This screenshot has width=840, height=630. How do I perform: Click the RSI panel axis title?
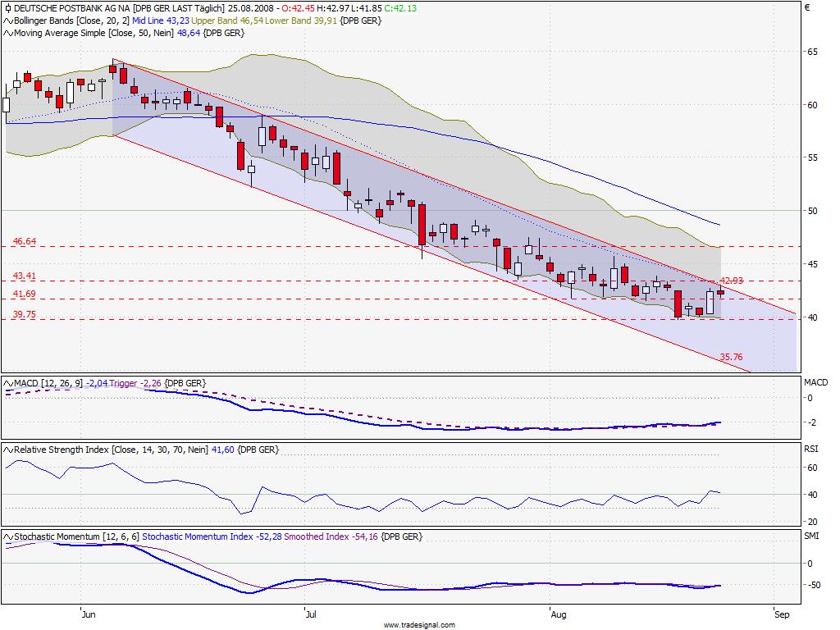(x=810, y=449)
